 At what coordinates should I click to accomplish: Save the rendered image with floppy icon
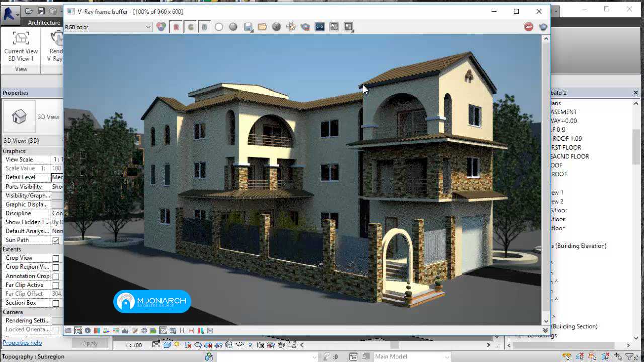pyautogui.click(x=248, y=27)
